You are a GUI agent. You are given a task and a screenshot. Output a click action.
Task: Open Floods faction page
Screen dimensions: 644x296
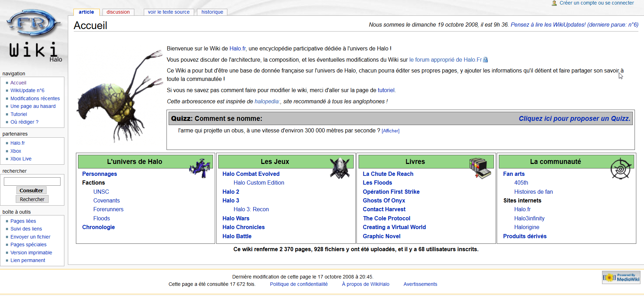[101, 219]
